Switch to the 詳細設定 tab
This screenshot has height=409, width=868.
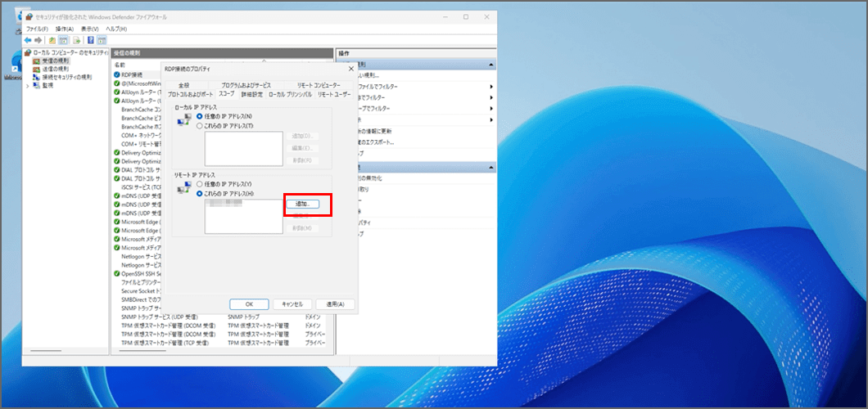pos(251,94)
